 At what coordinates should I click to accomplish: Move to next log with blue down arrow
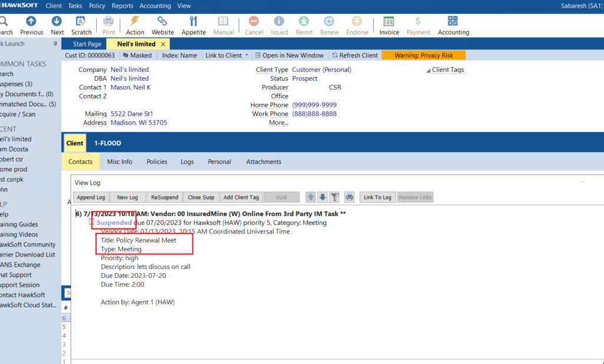323,197
